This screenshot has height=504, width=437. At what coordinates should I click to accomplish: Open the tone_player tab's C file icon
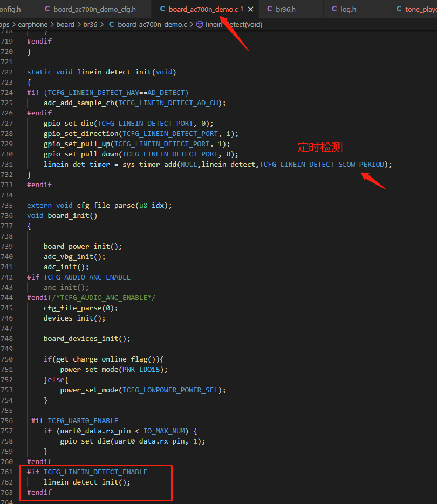click(399, 9)
